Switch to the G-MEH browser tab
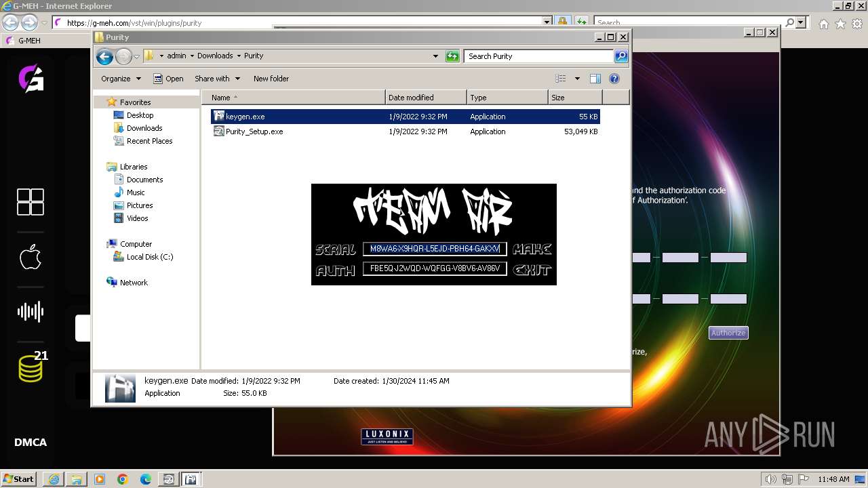The height and width of the screenshot is (488, 868). pyautogui.click(x=29, y=41)
